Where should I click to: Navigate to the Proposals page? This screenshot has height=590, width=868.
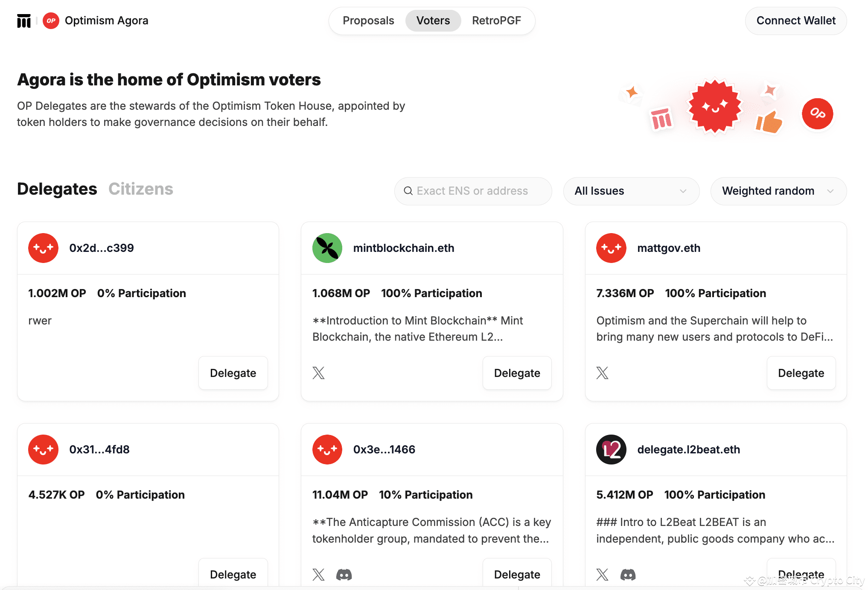click(x=368, y=20)
